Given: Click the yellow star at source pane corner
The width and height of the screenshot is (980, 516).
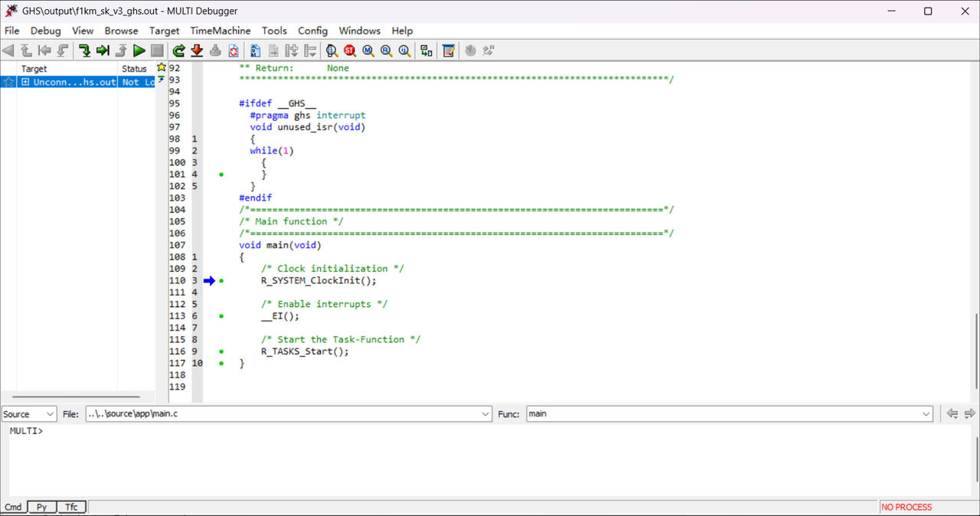Looking at the screenshot, I should point(162,67).
